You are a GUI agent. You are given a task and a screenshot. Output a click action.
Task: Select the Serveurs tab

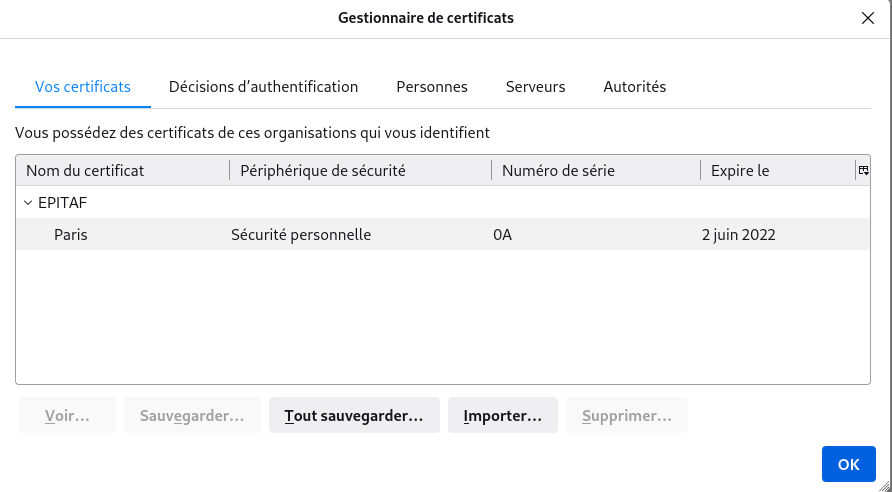coord(535,87)
